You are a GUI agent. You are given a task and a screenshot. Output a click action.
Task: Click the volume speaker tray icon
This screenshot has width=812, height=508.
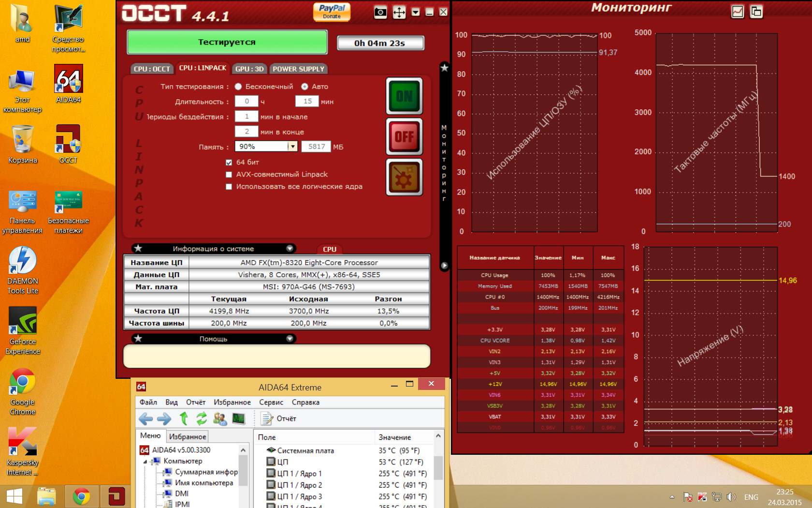coord(731,497)
